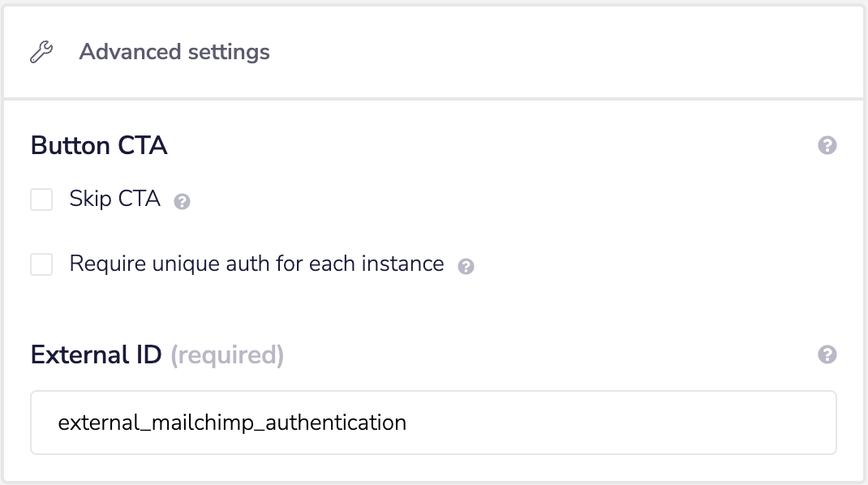Open the help tooltip for Button CTA

coord(827,146)
